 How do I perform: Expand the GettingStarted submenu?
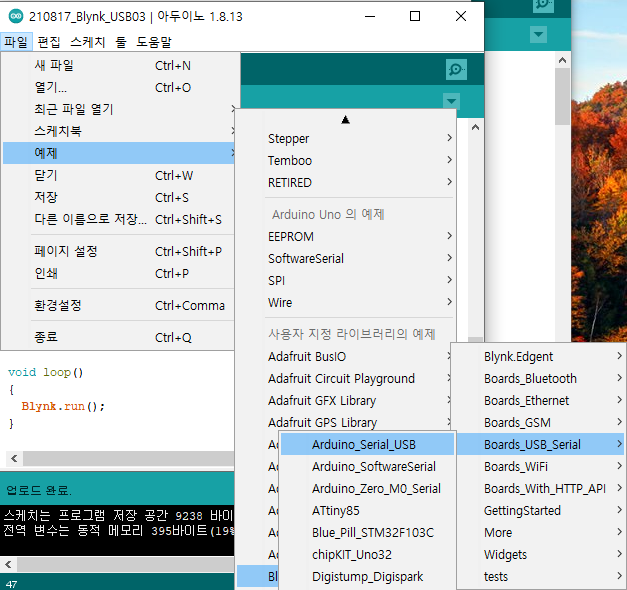tap(540, 510)
